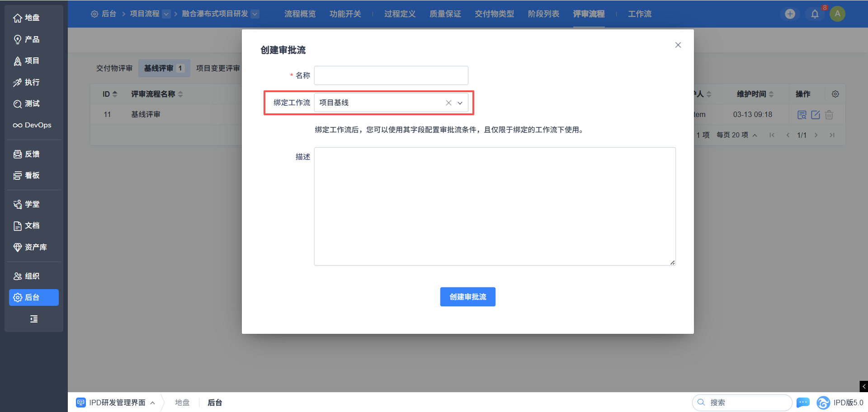The width and height of the screenshot is (868, 412).
Task: Open 资产库 in the sidebar
Action: pyautogui.click(x=34, y=247)
